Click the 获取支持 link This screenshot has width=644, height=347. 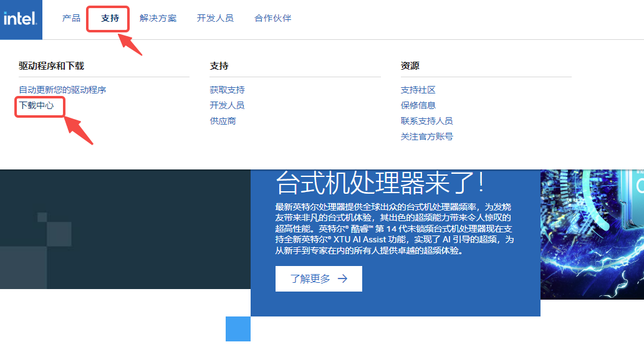pos(227,90)
